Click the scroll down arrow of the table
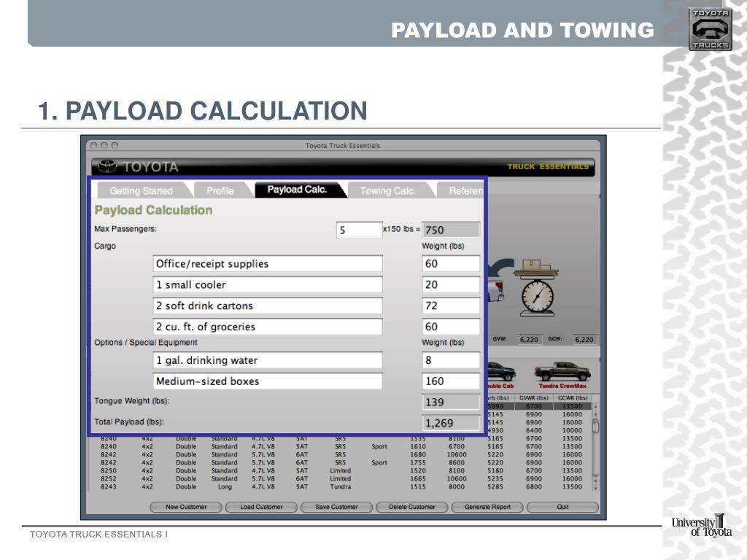Viewport: 747px width, 560px height. (595, 487)
